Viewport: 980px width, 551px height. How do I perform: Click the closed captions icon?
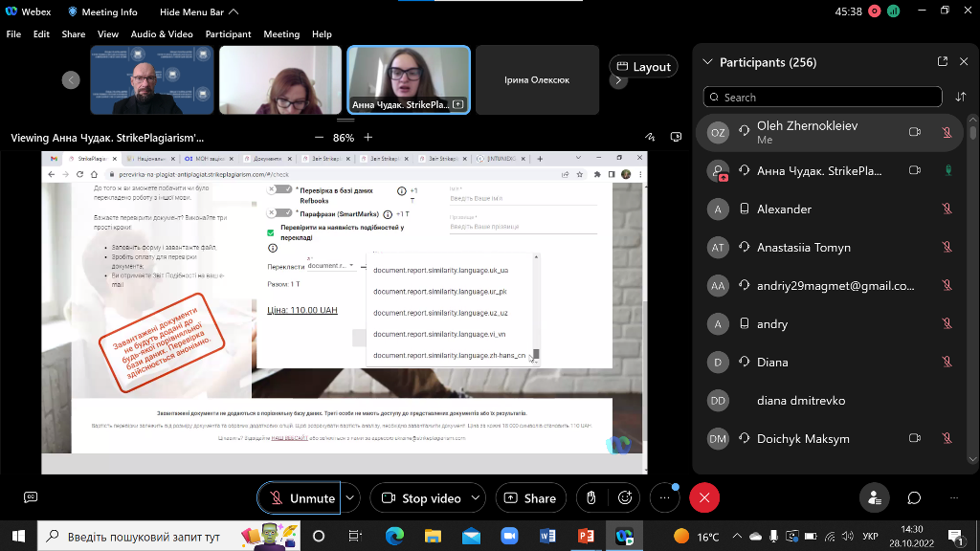31,497
